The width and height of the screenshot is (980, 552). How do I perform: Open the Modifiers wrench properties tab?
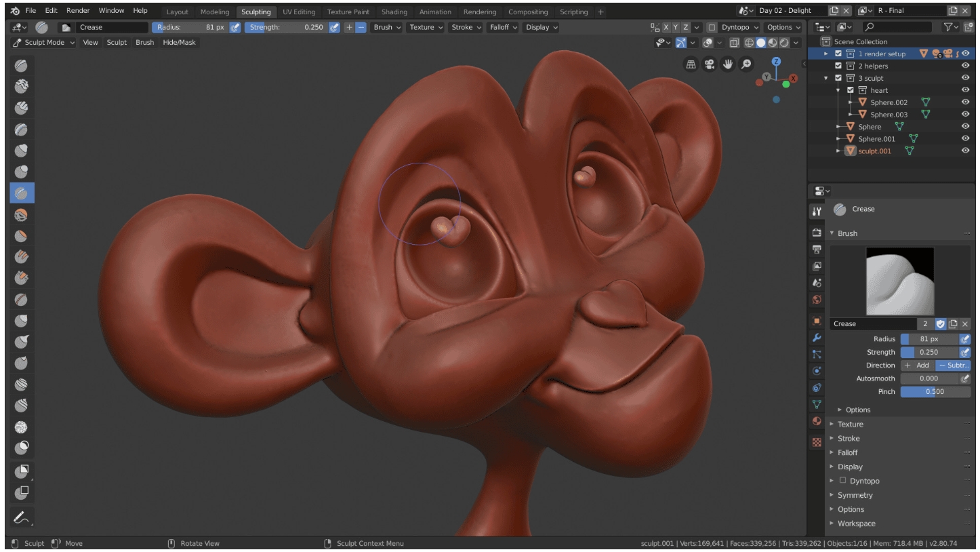817,337
